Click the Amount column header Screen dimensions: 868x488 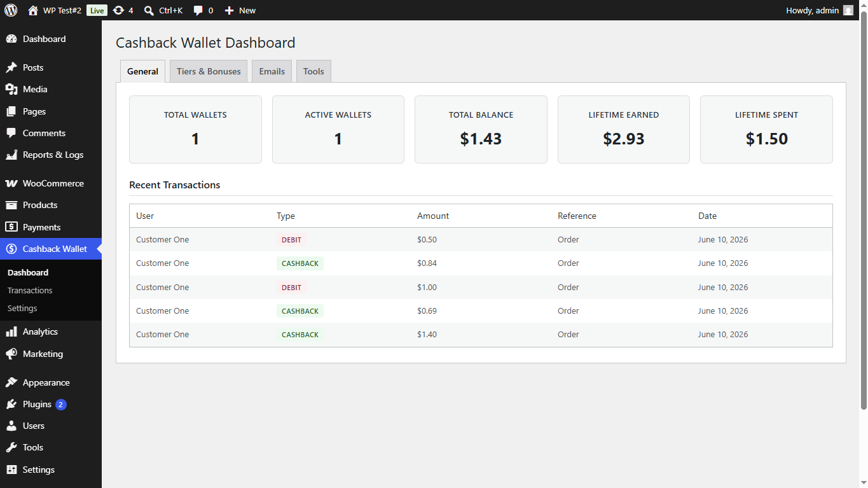433,216
